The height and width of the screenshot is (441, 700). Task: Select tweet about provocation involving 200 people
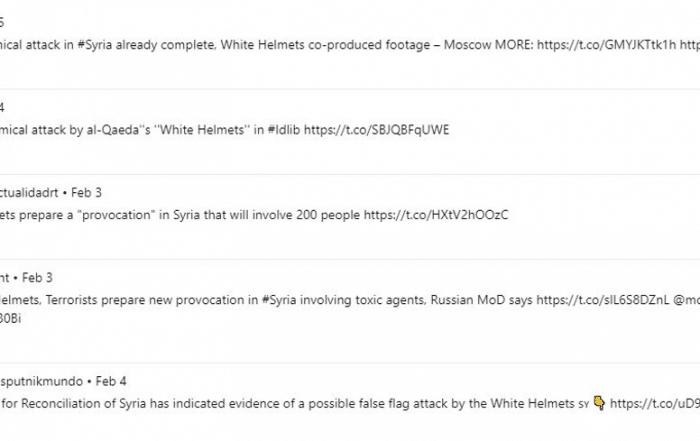[350, 217]
